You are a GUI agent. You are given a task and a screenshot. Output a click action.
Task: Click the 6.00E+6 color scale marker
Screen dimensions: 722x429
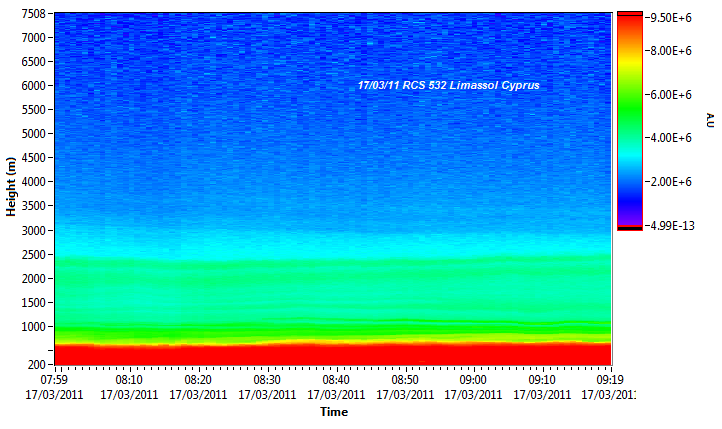point(668,95)
